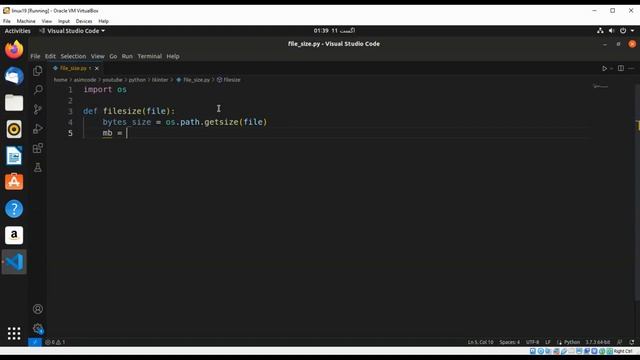
Task: Open the View menu in VS Code
Action: pos(98,56)
